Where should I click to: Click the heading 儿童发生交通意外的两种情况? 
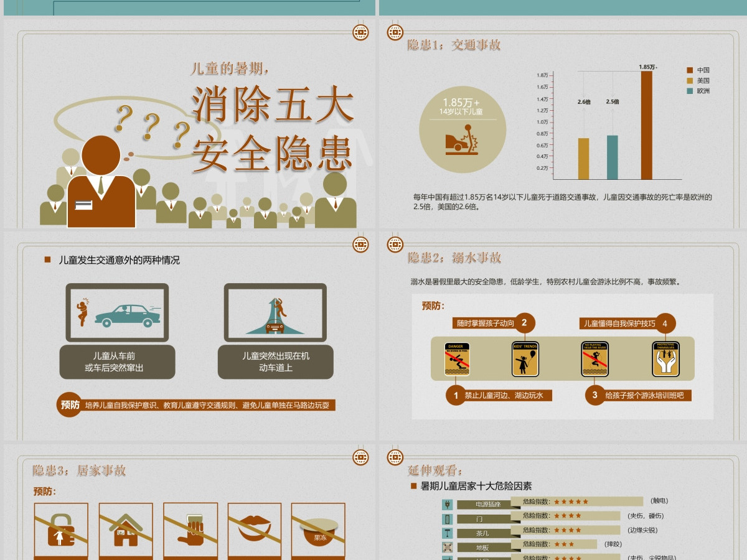point(119,260)
